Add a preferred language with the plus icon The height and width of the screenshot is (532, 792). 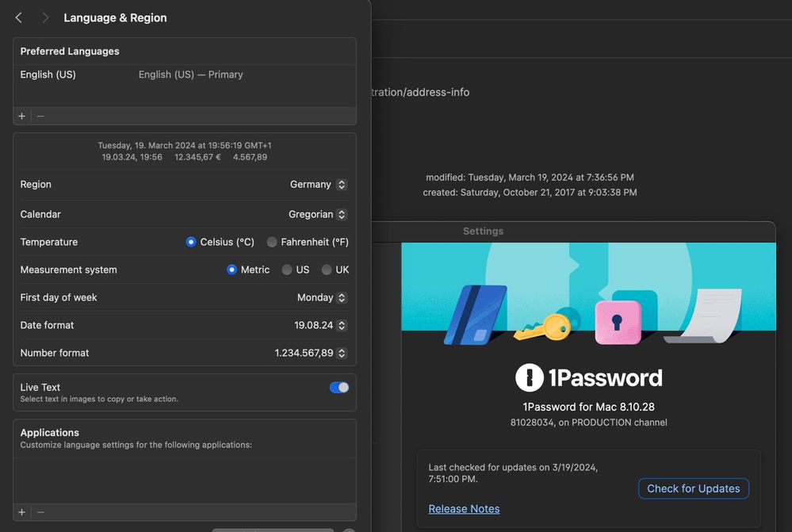click(21, 117)
